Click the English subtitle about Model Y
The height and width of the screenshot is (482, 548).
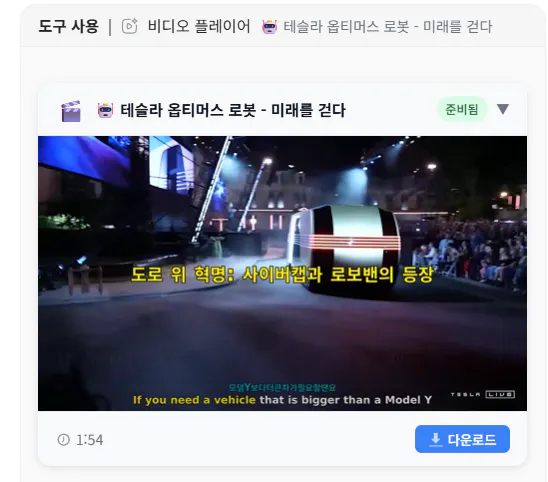coord(282,400)
